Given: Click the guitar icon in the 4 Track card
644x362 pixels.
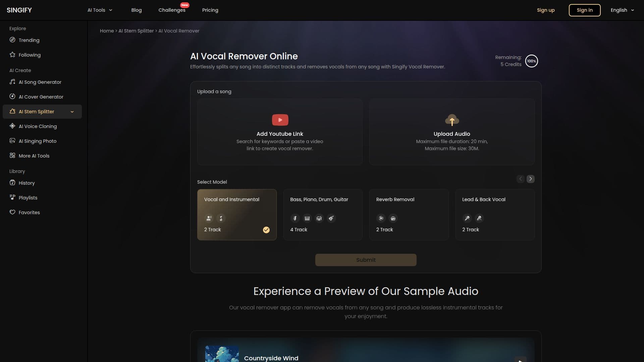Looking at the screenshot, I should (331, 219).
